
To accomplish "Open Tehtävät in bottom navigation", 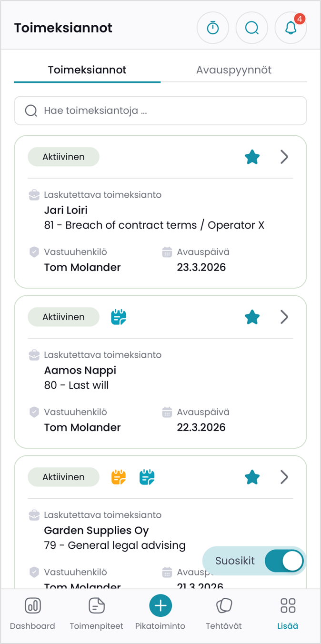I will [224, 613].
